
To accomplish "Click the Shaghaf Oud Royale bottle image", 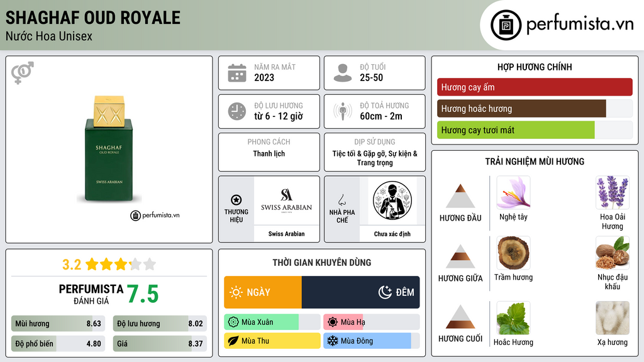I will [109, 149].
